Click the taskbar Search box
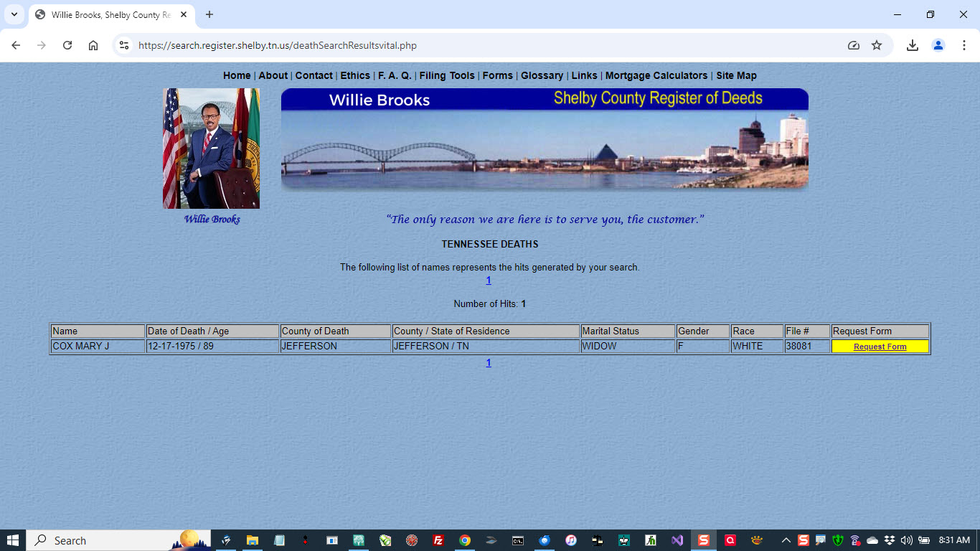 tap(119, 540)
